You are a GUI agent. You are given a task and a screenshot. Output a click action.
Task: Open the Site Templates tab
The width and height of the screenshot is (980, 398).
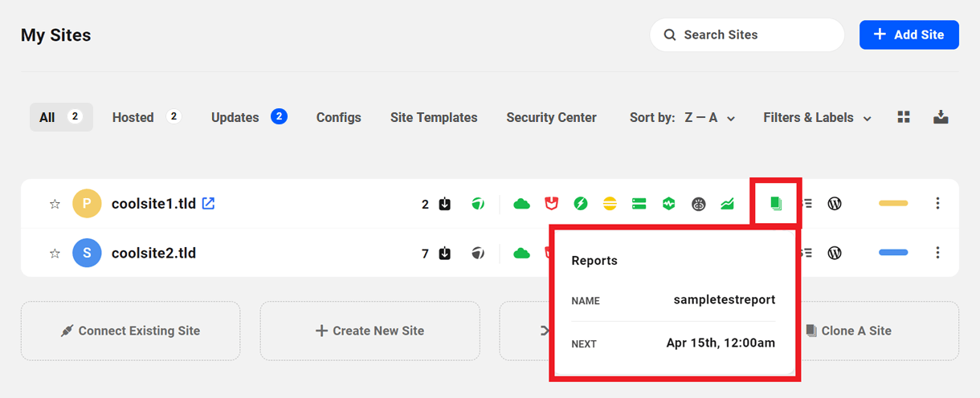pyautogui.click(x=434, y=117)
